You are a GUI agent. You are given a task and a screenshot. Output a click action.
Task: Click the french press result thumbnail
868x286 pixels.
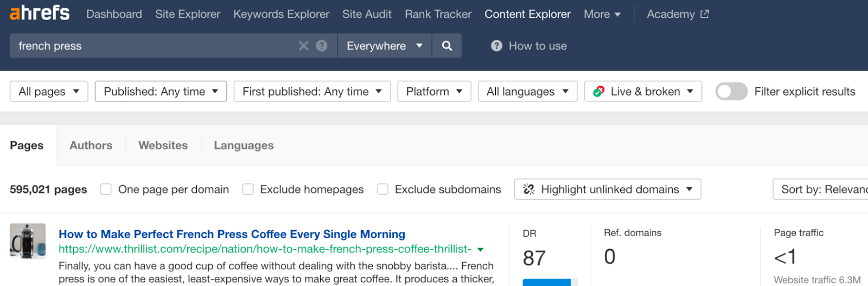(x=28, y=241)
